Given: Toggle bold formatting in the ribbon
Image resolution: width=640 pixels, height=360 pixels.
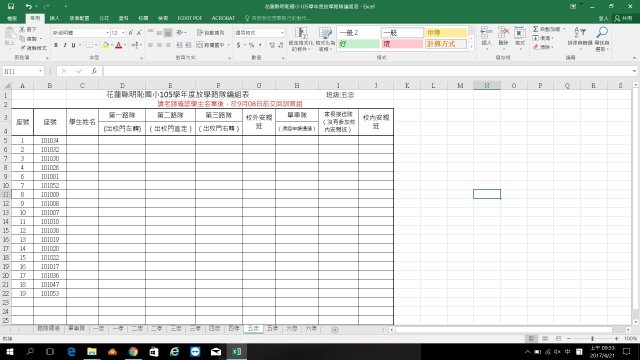Looking at the screenshot, I should coord(56,45).
